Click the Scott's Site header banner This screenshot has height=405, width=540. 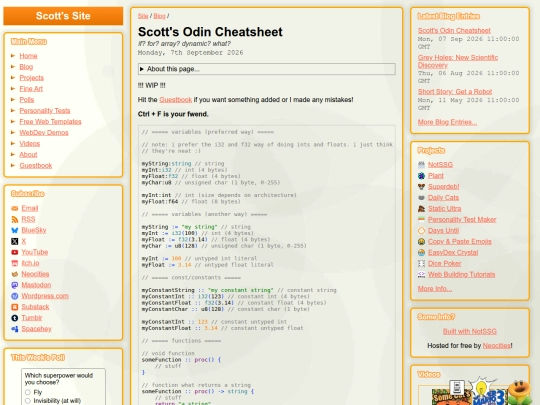coord(63,16)
